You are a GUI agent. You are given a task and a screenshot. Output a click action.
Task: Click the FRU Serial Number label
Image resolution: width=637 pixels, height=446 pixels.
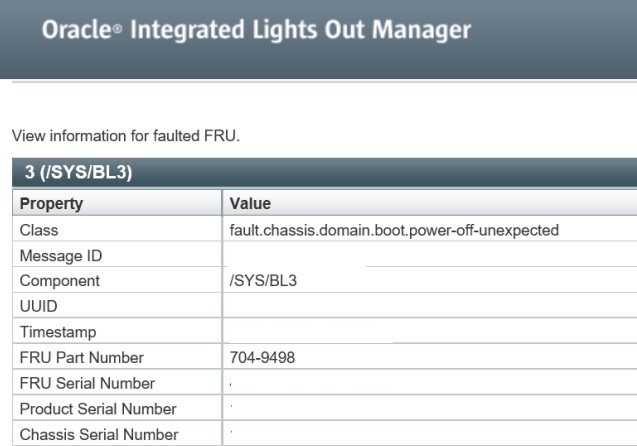point(87,383)
